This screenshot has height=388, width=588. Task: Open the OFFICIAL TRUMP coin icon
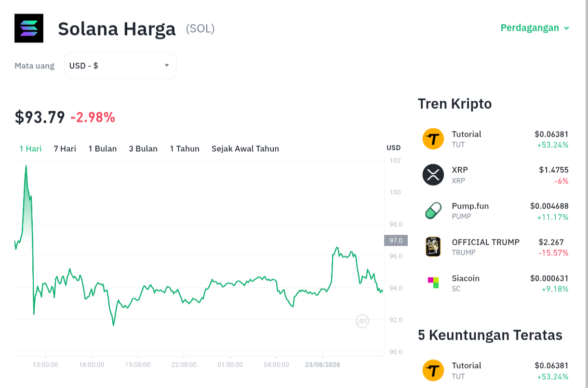click(433, 247)
